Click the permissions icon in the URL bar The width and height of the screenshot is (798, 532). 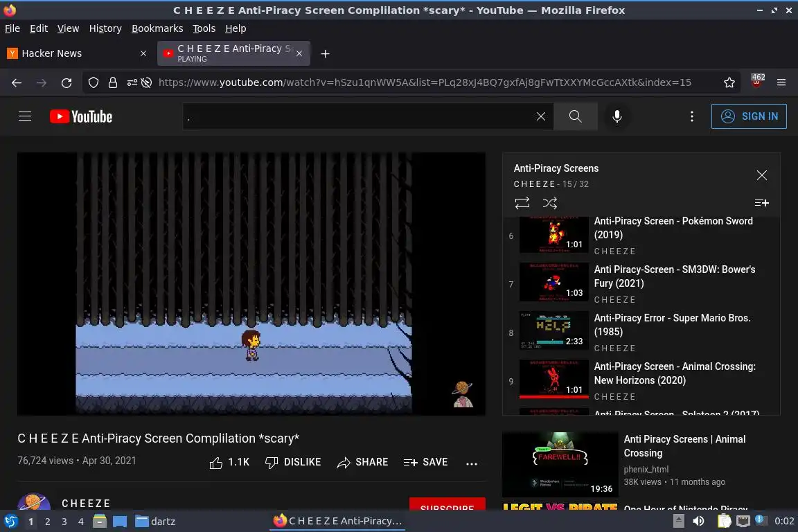tap(132, 82)
